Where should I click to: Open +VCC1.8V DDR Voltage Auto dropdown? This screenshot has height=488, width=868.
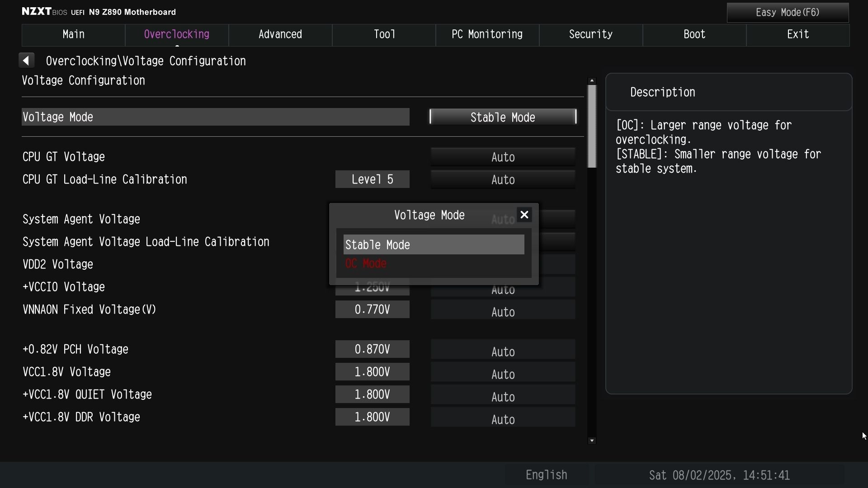503,419
